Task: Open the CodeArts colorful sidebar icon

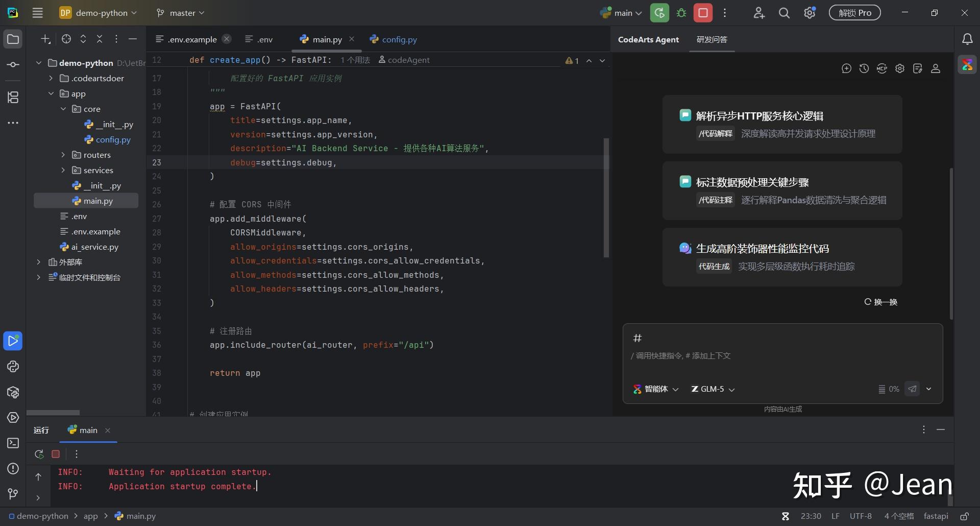Action: [x=967, y=65]
